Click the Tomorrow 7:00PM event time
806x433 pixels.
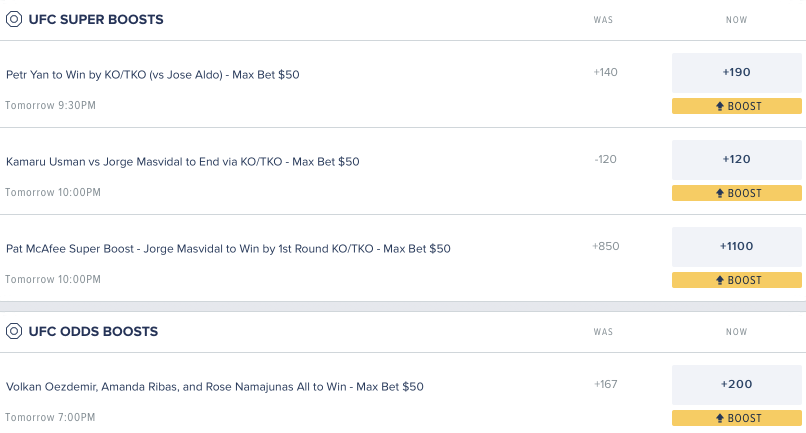(50, 417)
